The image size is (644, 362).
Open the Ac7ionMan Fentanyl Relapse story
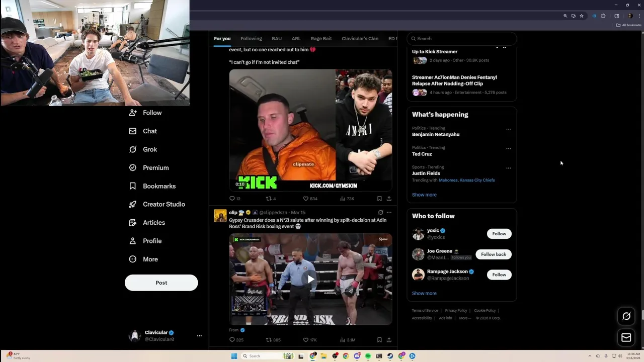pyautogui.click(x=454, y=80)
